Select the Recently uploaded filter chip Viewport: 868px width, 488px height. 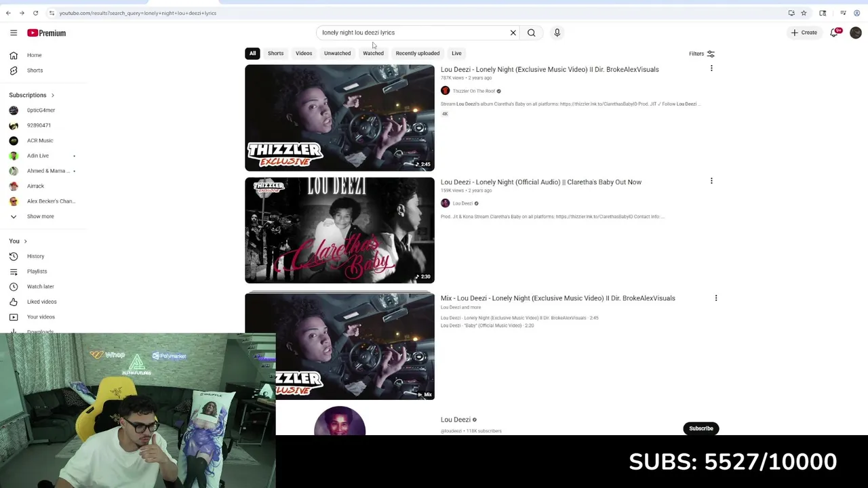[x=418, y=53]
